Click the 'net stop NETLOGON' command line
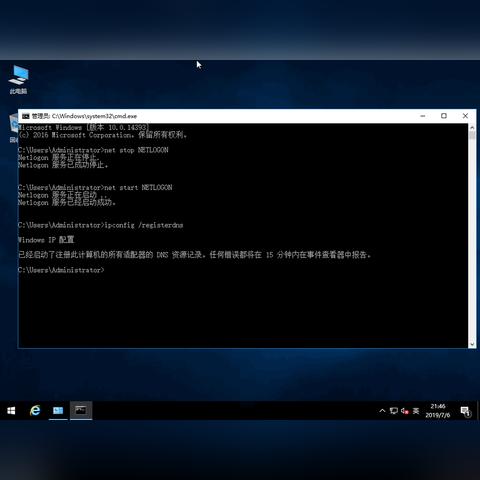Image resolution: width=480 pixels, height=480 pixels. pyautogui.click(x=93, y=150)
